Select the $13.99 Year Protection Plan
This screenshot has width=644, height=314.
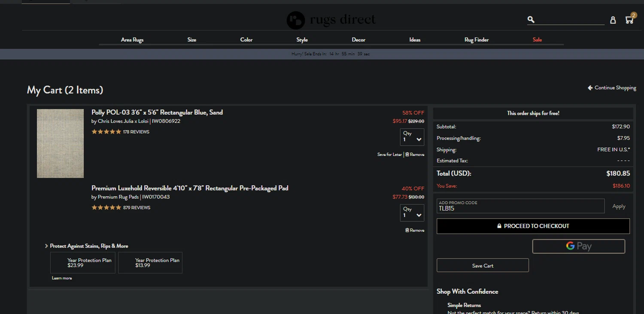150,262
